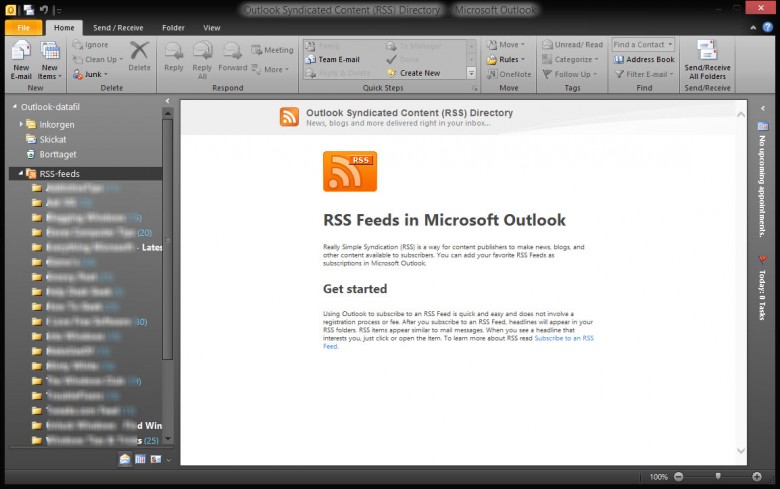This screenshot has width=780, height=489.
Task: Switch to Contacts view icon
Action: [156, 459]
